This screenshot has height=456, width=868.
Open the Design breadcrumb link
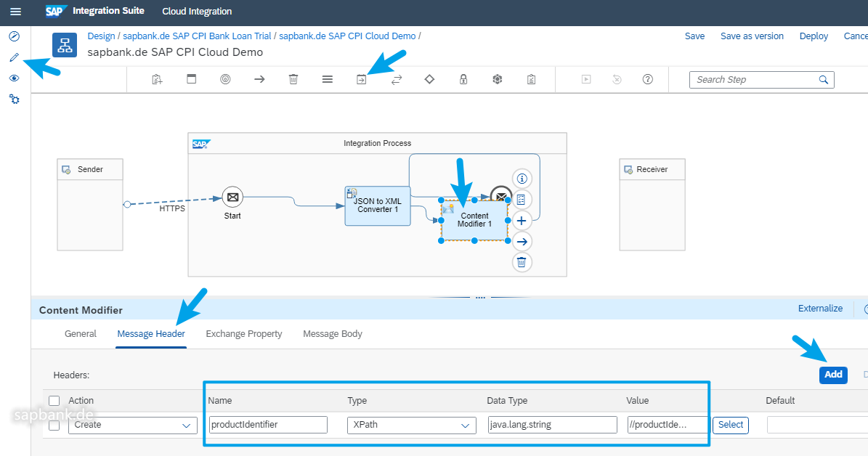pos(101,36)
